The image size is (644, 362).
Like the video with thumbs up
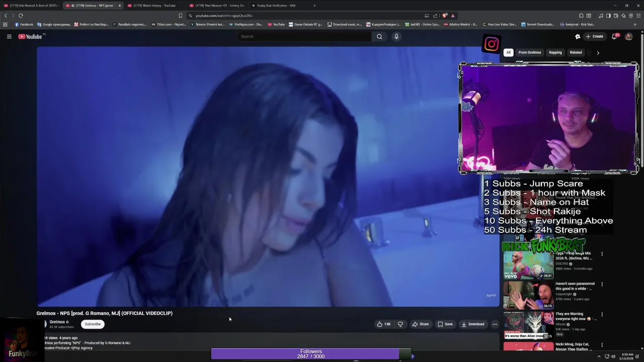tap(383, 324)
